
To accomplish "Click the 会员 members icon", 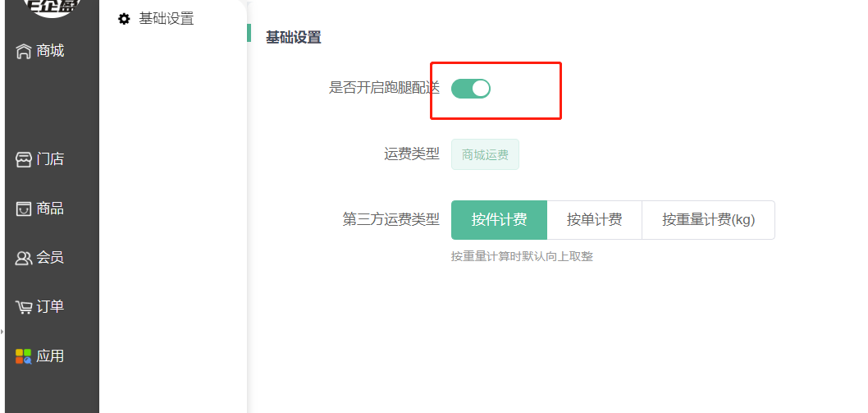I will [x=24, y=258].
